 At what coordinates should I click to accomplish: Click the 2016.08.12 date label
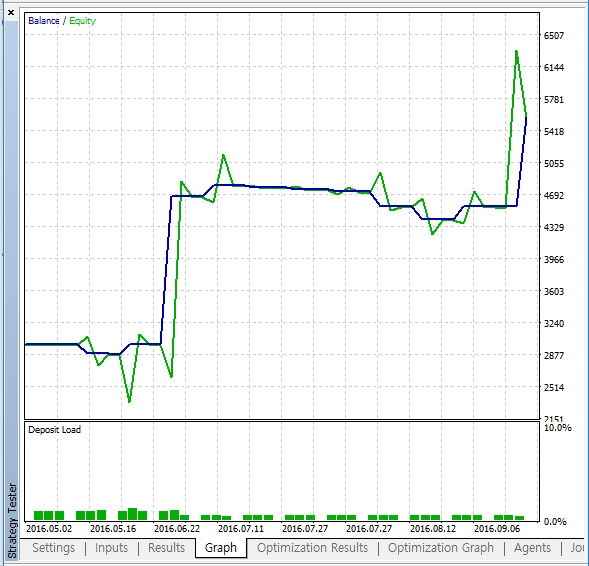pos(433,528)
